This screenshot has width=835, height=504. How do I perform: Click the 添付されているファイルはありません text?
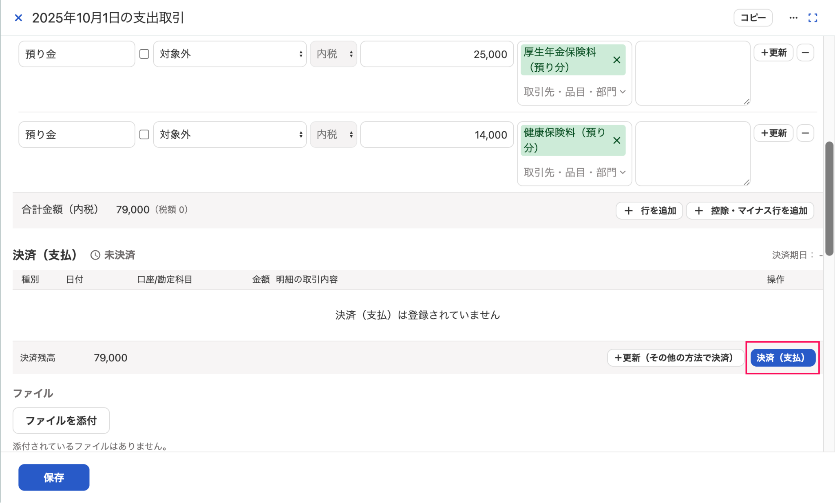coord(91,446)
